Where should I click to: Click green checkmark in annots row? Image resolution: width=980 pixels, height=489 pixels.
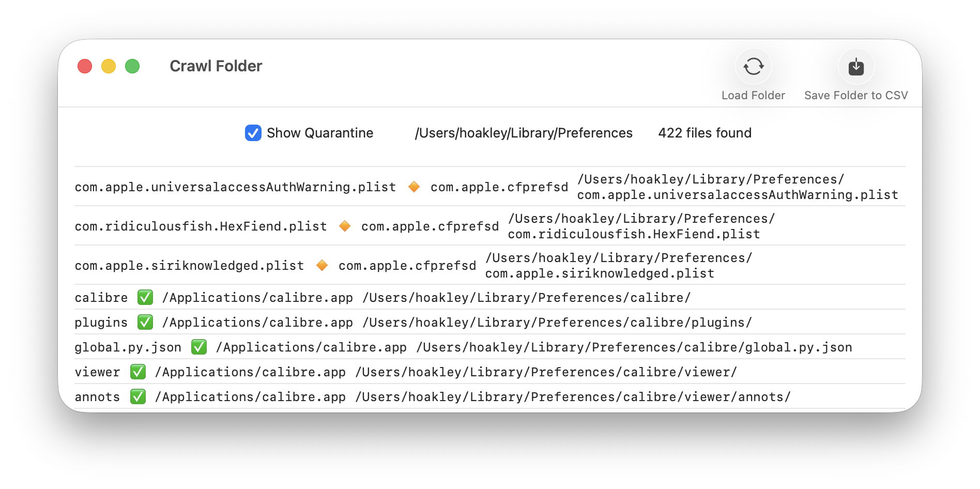click(x=137, y=396)
